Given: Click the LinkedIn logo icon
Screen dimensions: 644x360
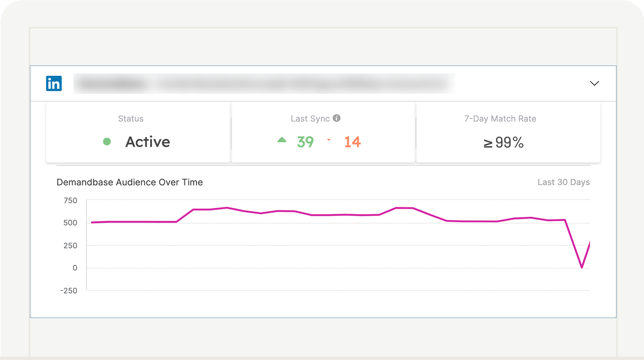Looking at the screenshot, I should click(x=54, y=83).
